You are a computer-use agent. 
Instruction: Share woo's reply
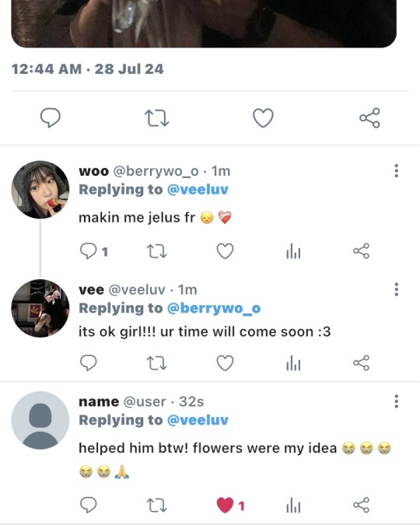pyautogui.click(x=362, y=250)
